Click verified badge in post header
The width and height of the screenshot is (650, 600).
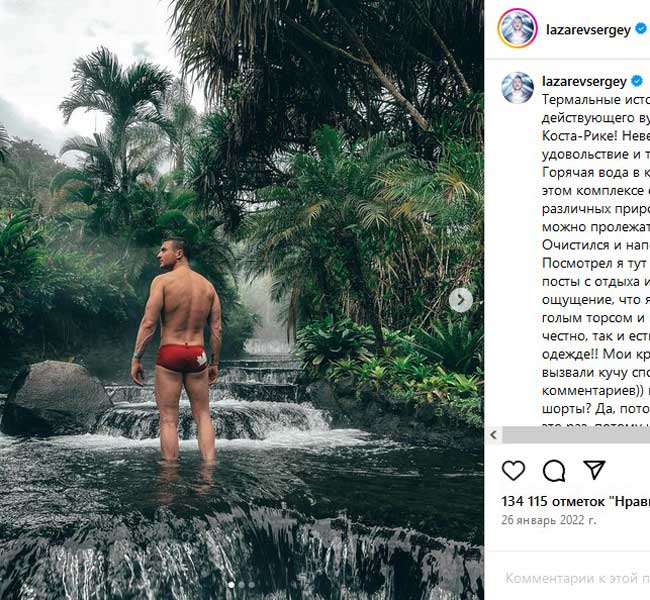tap(641, 29)
